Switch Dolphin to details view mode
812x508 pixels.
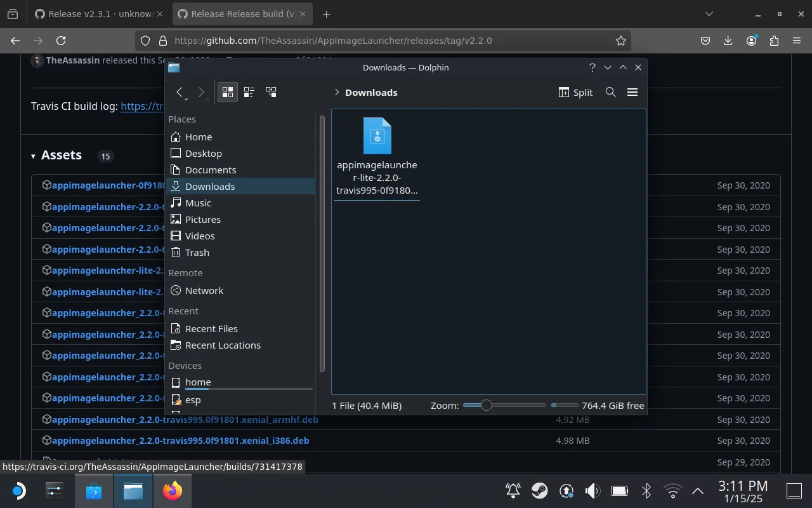[x=249, y=91]
